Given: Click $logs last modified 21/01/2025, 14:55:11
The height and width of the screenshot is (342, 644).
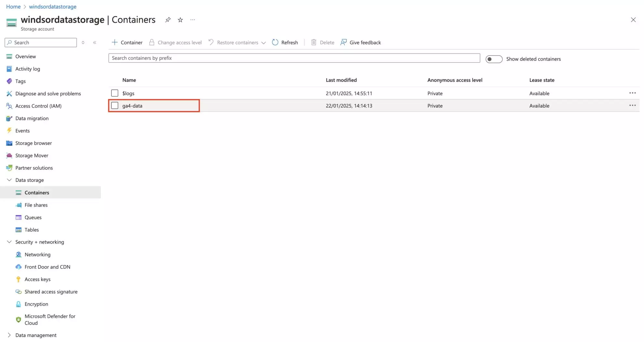Looking at the screenshot, I should 349,93.
